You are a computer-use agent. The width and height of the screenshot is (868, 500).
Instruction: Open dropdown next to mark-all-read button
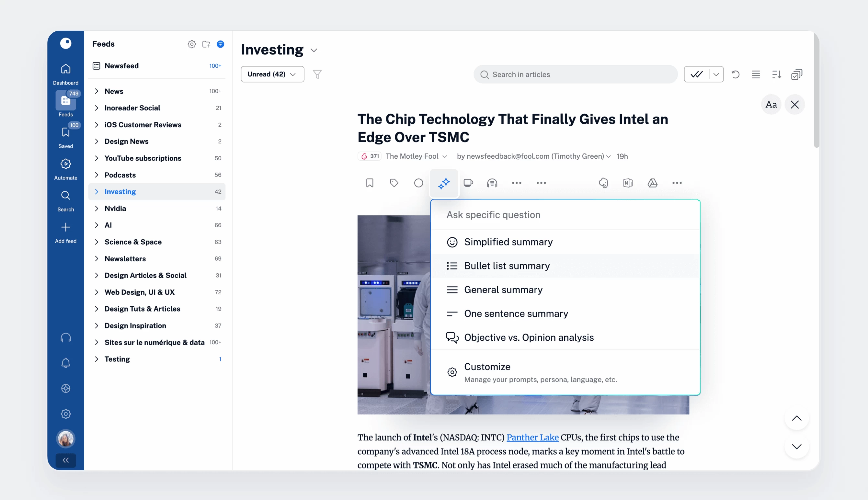tap(716, 74)
